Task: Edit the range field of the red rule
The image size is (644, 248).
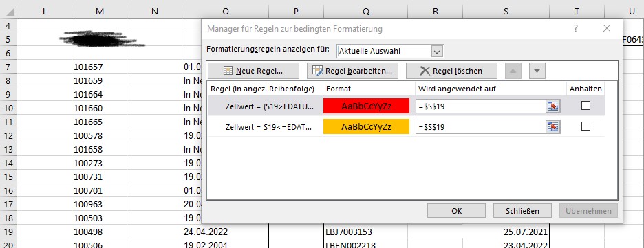Action: pos(481,106)
